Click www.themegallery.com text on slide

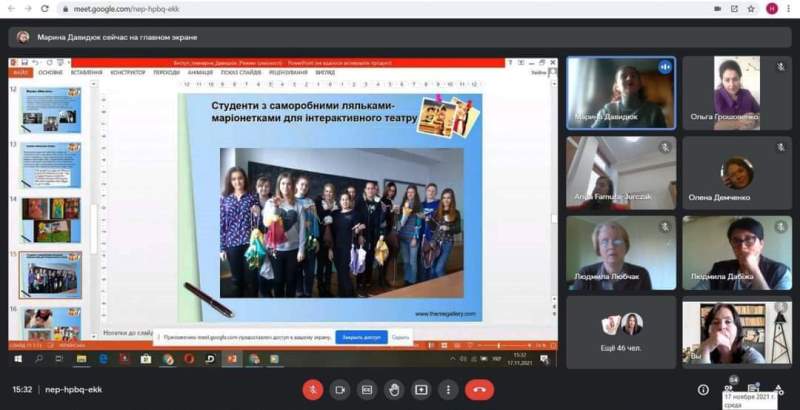point(445,314)
